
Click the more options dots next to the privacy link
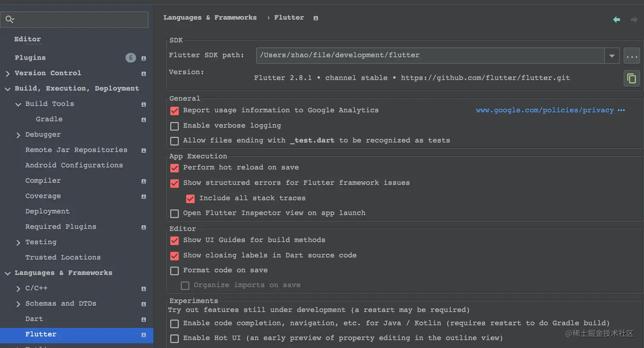621,110
